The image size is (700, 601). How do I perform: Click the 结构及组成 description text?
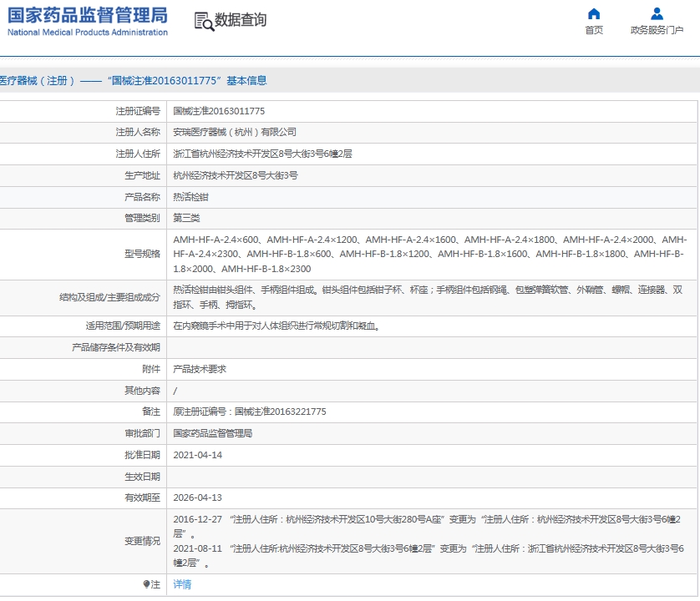[428, 297]
